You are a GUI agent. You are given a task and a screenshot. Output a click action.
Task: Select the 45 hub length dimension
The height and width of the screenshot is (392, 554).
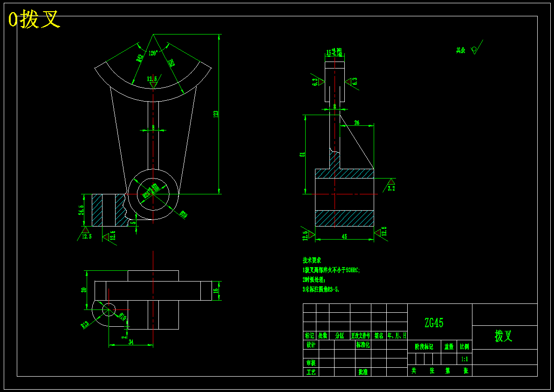point(344,236)
